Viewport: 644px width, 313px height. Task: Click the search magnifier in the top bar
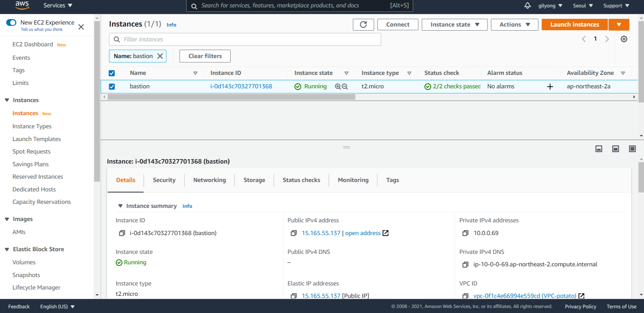tap(194, 6)
